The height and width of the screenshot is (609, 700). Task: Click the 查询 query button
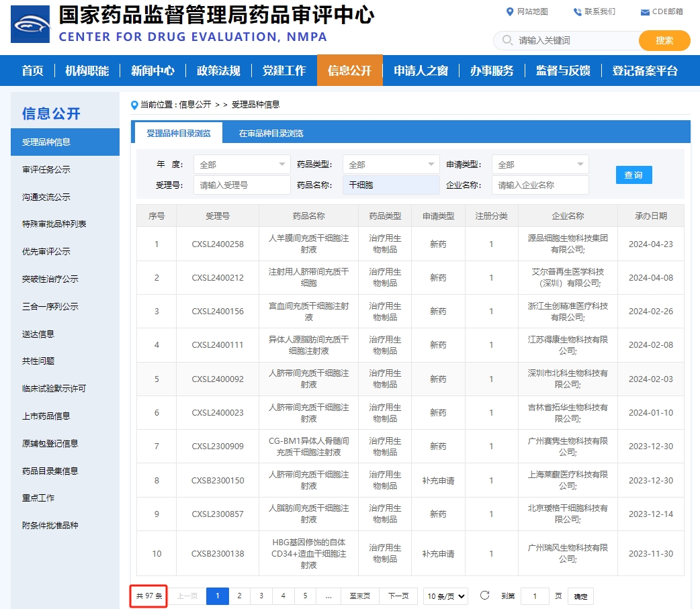click(633, 174)
